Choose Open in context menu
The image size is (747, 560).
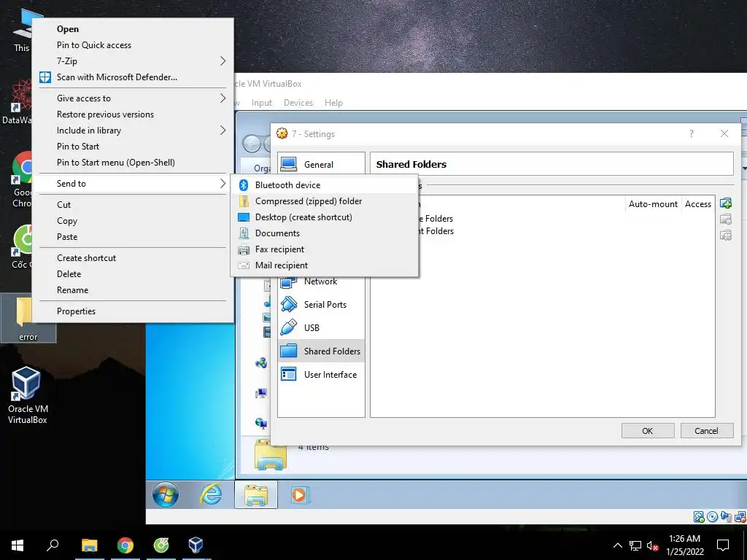click(x=133, y=29)
